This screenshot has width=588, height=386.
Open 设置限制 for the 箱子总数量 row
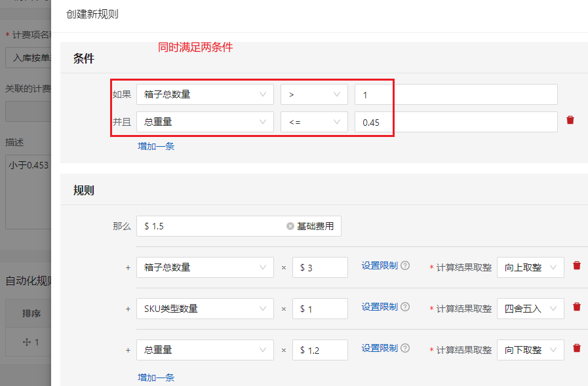pos(380,265)
